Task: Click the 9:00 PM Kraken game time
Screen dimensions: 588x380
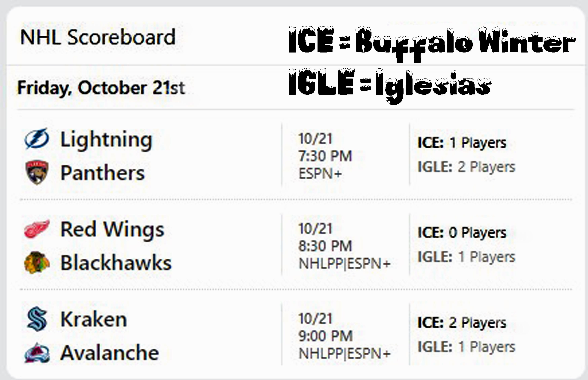Action: [x=325, y=336]
